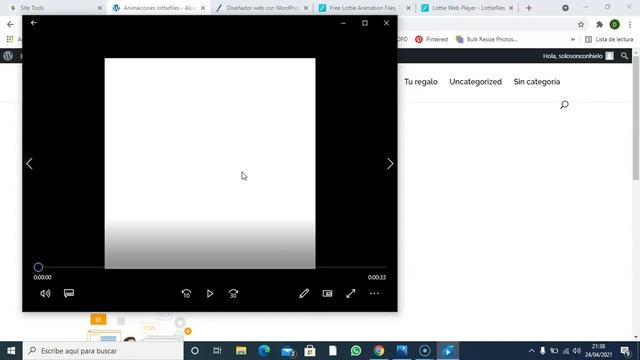640x360 pixels.
Task: Open Task View in taskbar
Action: (217, 351)
